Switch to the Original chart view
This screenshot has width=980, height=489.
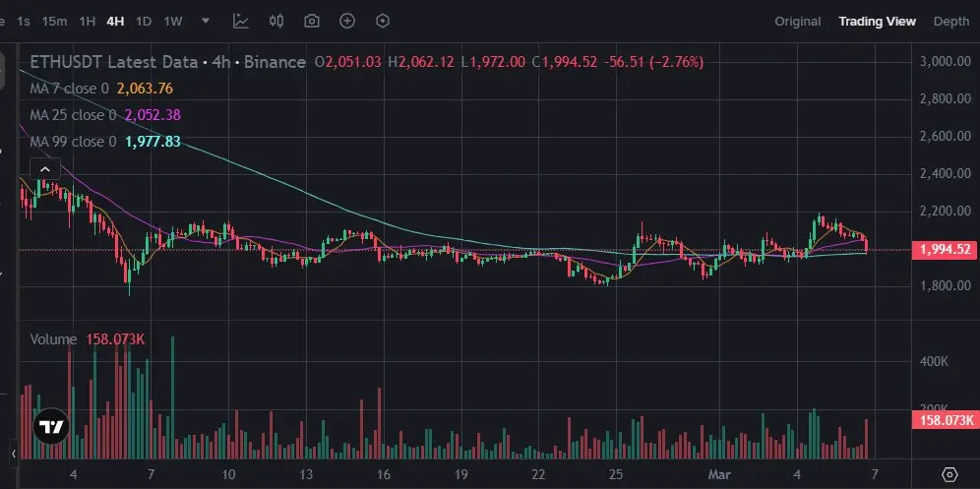tap(798, 22)
